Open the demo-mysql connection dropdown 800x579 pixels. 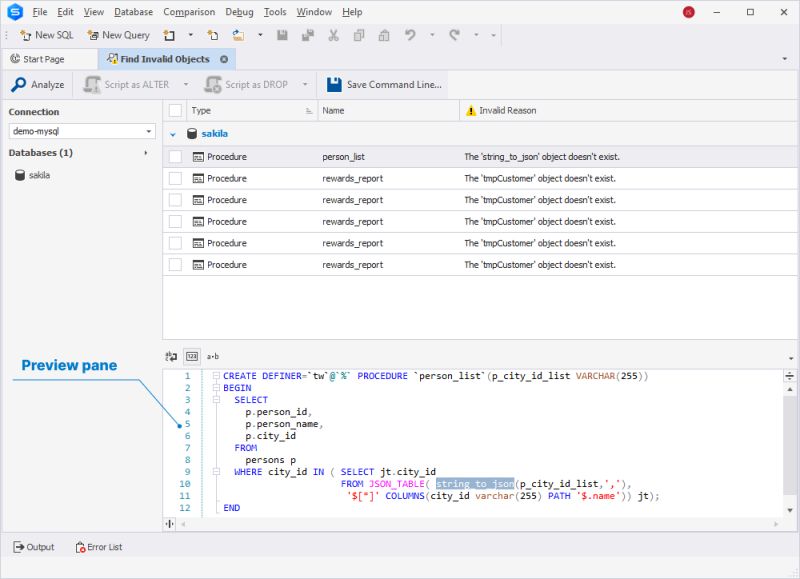pyautogui.click(x=149, y=131)
